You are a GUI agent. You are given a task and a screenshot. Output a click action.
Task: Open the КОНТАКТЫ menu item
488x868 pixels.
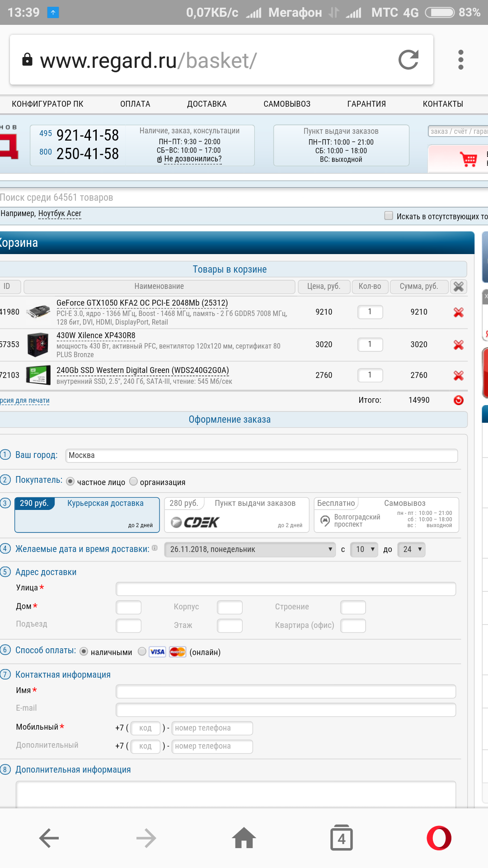point(443,104)
